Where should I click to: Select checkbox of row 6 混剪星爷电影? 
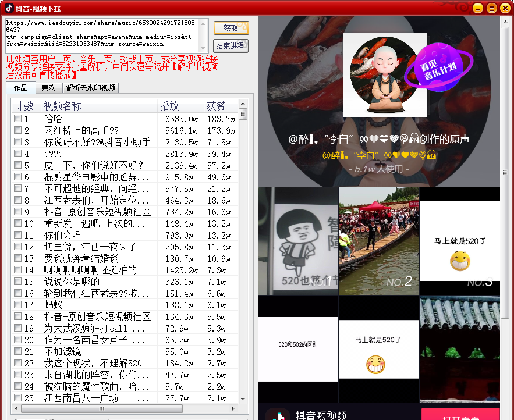[x=17, y=177]
